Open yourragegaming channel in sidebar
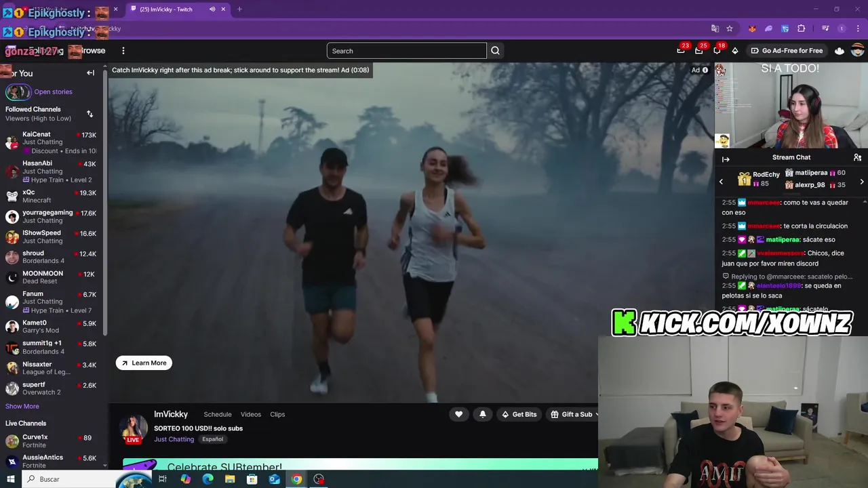This screenshot has width=868, height=488. (x=52, y=217)
